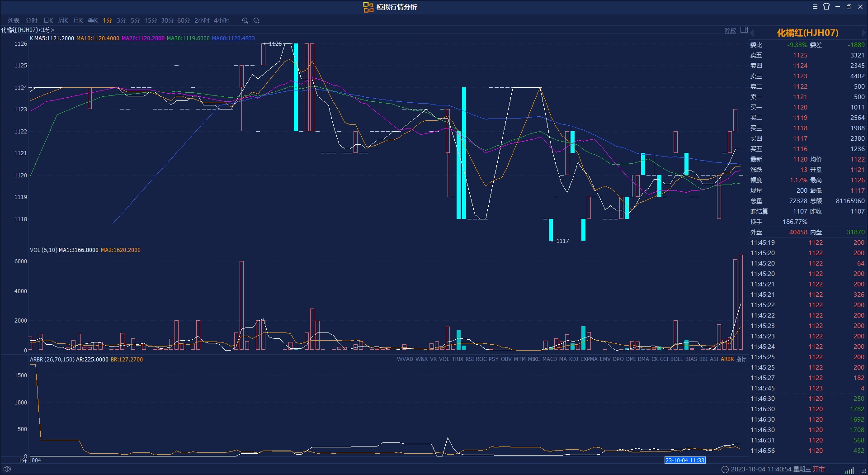Image resolution: width=868 pixels, height=475 pixels.
Task: Select the MACD indicator
Action: tap(549, 359)
